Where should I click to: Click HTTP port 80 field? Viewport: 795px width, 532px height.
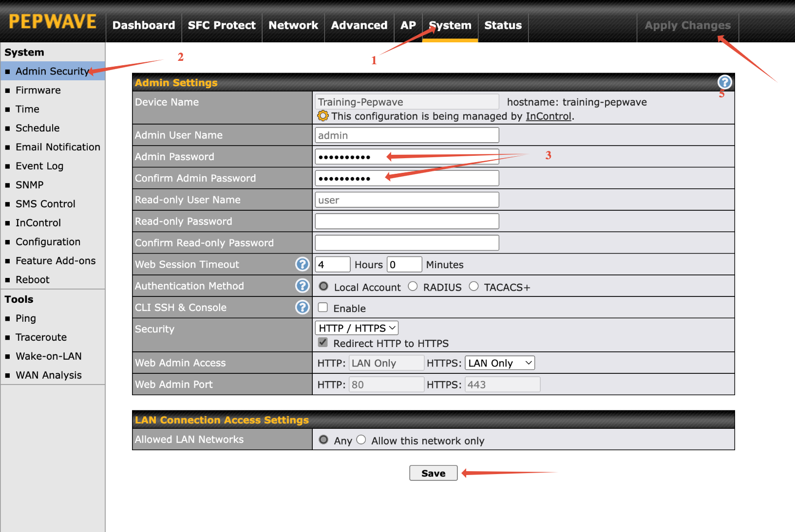[387, 385]
